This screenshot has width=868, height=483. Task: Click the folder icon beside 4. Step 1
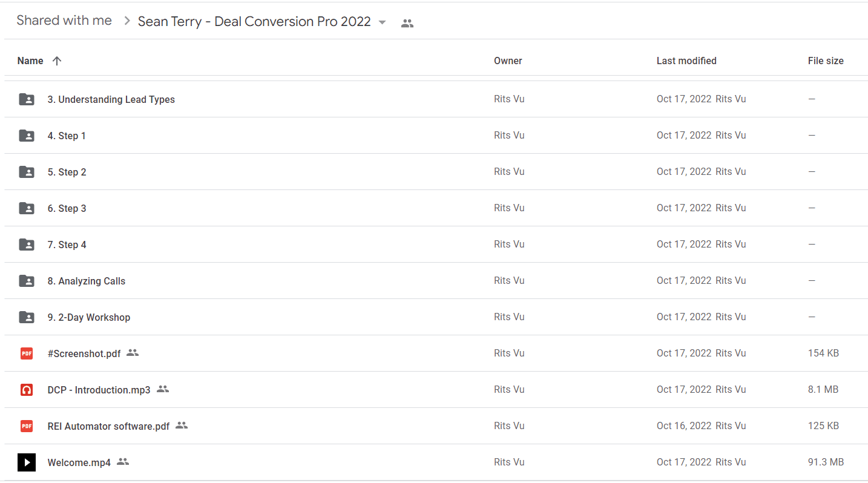click(x=27, y=136)
